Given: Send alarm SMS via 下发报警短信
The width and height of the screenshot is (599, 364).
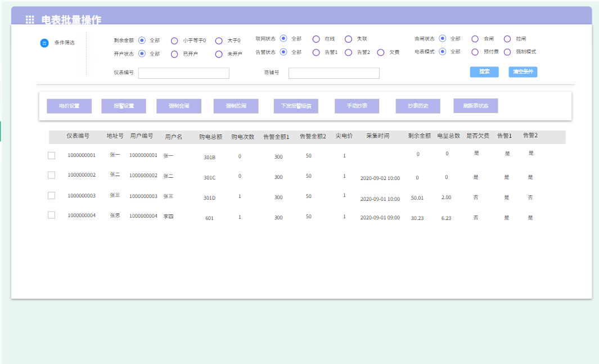Looking at the screenshot, I should 296,106.
